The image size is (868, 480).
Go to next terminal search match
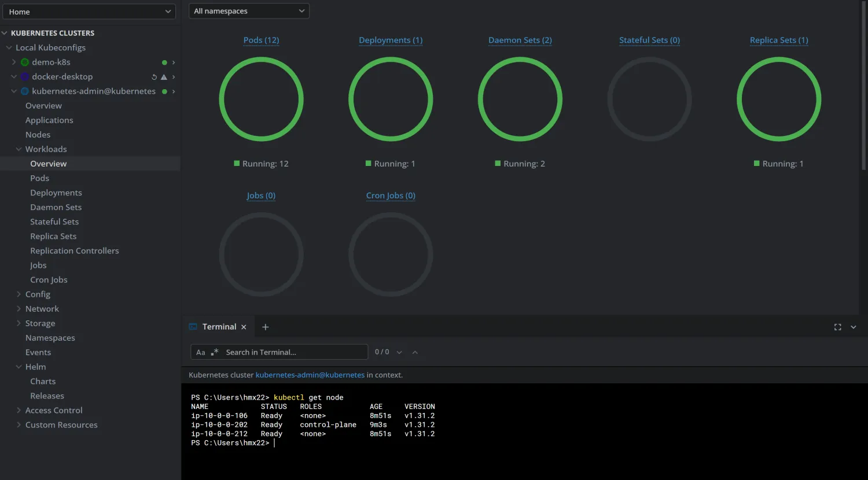pyautogui.click(x=399, y=352)
